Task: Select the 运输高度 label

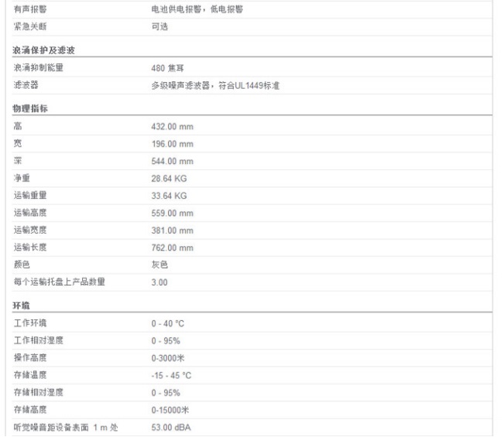Action: tap(29, 213)
